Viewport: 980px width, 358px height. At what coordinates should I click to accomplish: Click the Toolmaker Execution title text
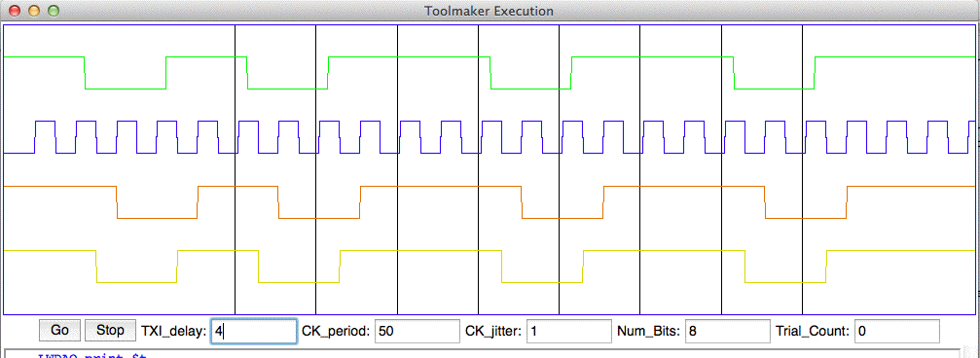pyautogui.click(x=489, y=12)
